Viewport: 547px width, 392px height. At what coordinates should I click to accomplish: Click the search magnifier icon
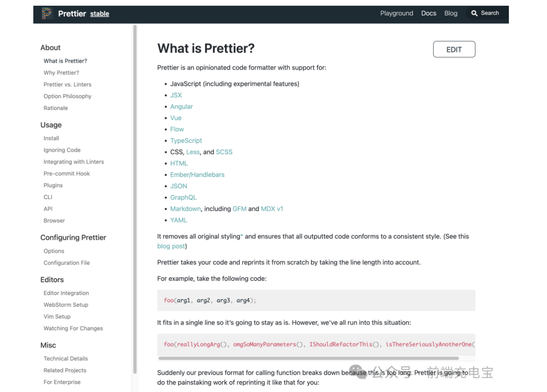(x=474, y=14)
